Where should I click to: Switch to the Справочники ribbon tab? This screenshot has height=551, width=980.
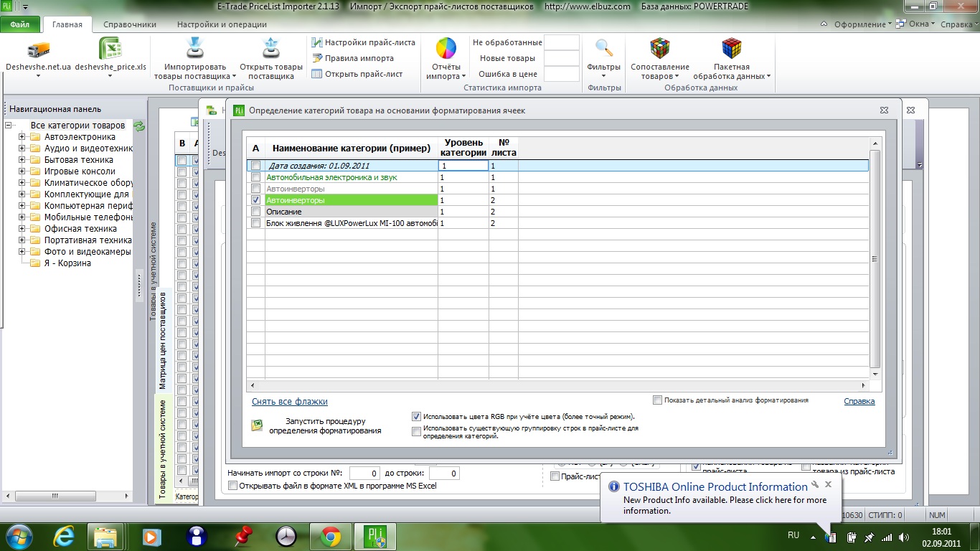130,24
